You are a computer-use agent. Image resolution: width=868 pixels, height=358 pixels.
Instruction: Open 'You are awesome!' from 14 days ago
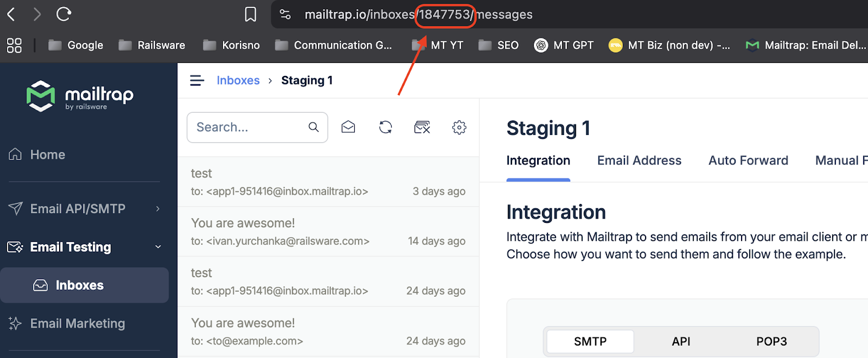(328, 232)
